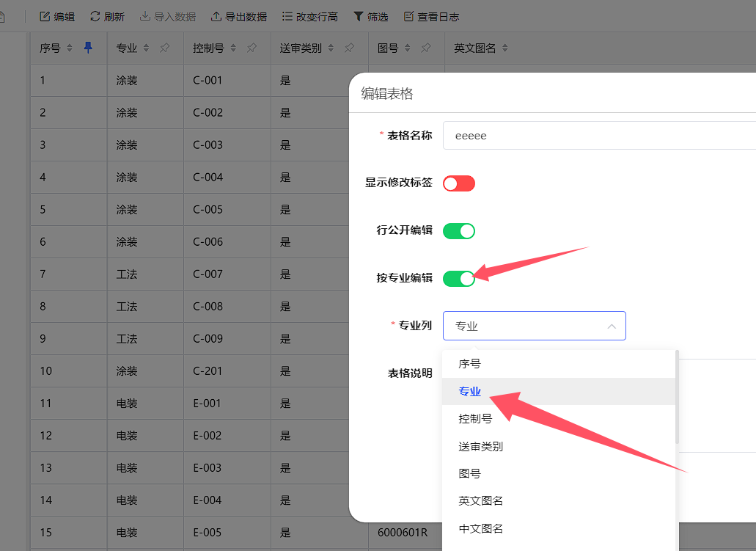
Task: Select 中文图名 in dropdown list
Action: (x=558, y=528)
